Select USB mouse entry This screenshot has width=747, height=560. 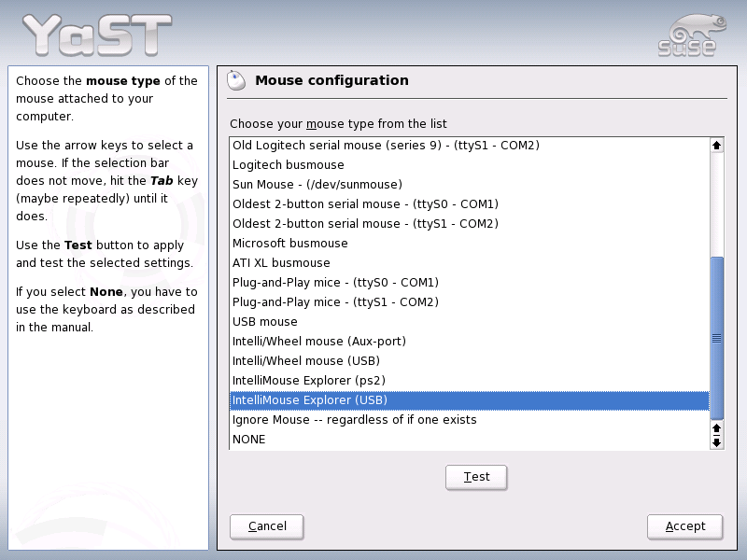pos(470,321)
